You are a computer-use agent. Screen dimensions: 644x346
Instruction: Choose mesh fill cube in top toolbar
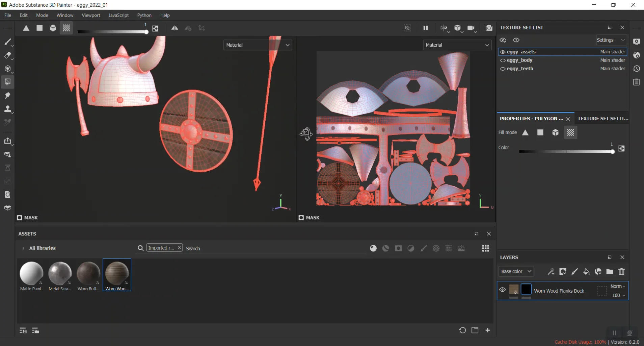pos(53,28)
